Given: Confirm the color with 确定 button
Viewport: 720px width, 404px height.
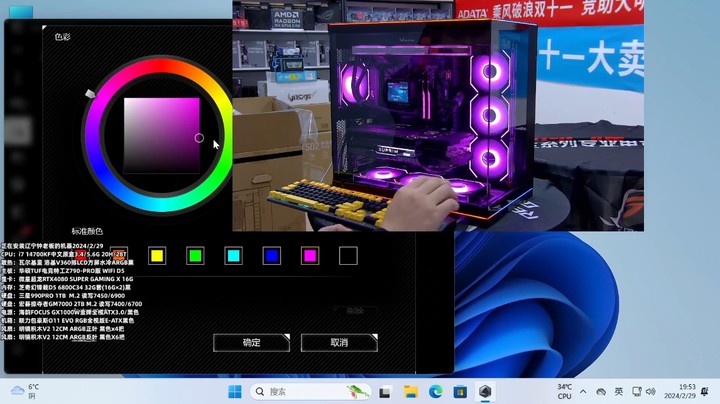Looking at the screenshot, I should click(x=251, y=342).
